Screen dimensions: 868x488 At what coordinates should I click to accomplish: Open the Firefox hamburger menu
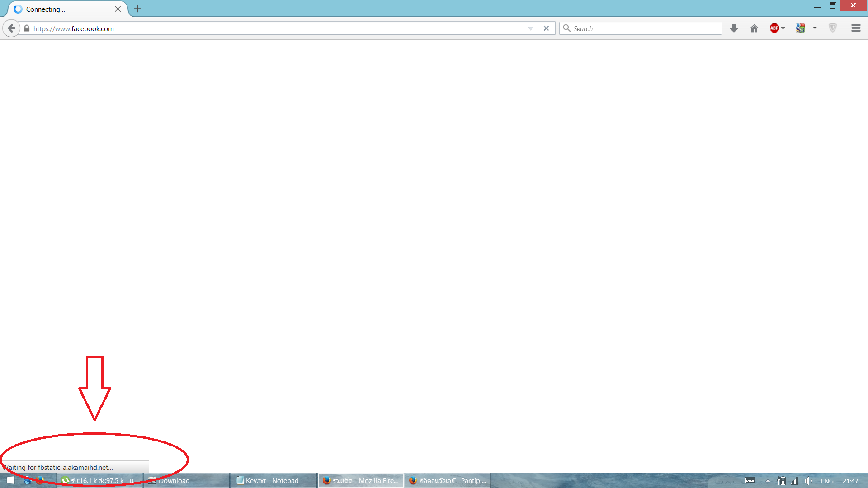tap(856, 28)
